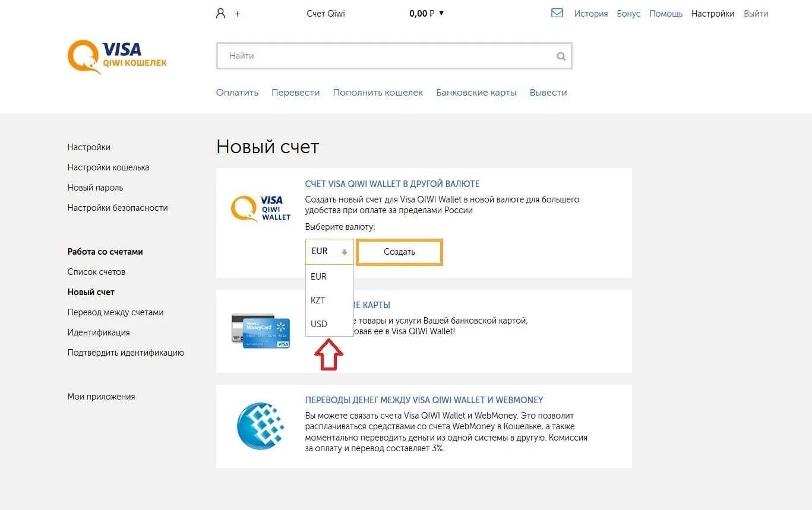The height and width of the screenshot is (510, 812).
Task: Click Переводы денег между Visa QIWI Wallet и WebMoney
Action: [x=424, y=400]
